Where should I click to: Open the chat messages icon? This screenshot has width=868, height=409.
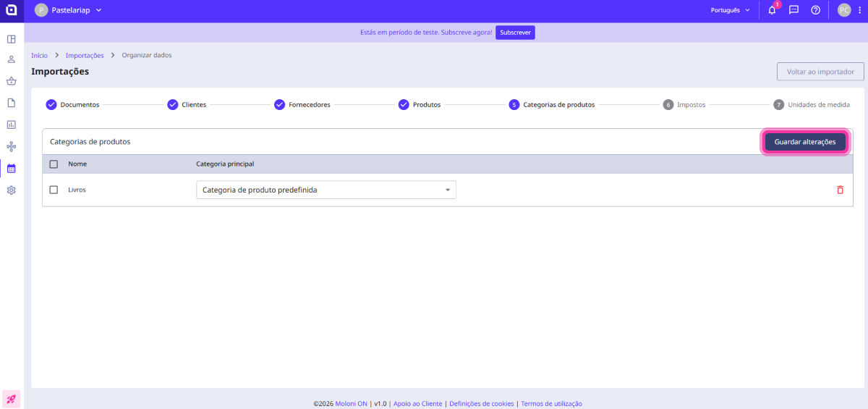pos(793,10)
